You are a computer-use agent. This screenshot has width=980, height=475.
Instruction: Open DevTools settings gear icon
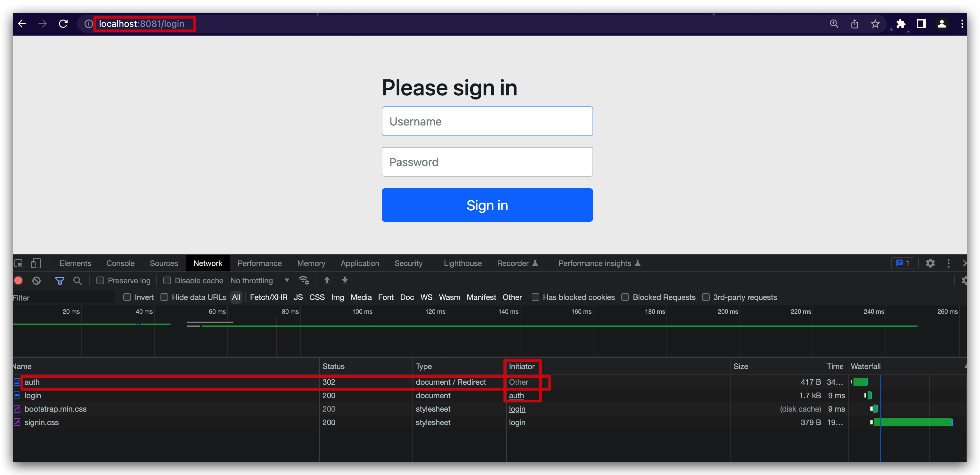[930, 263]
